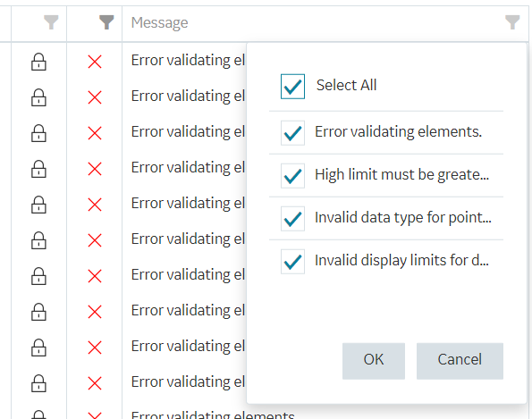Open the dark filter icon above red X column
532x419 pixels.
(x=106, y=22)
